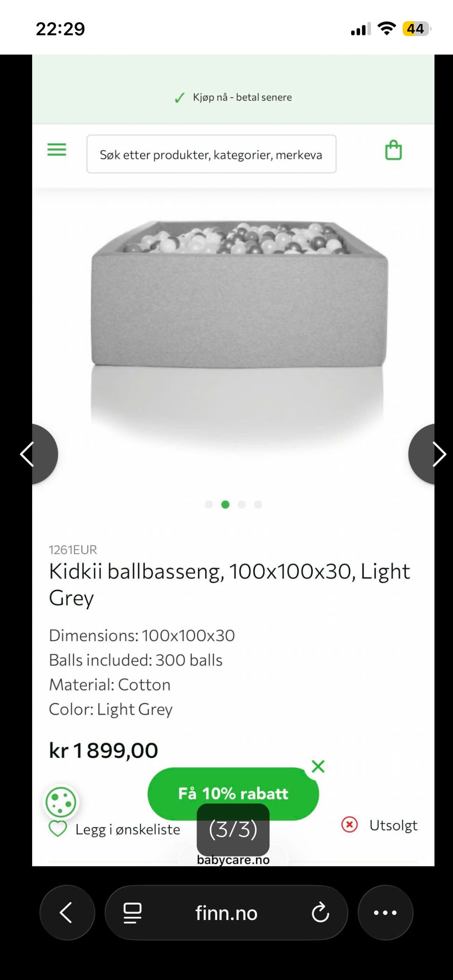The height and width of the screenshot is (980, 453).
Task: Tap the browser back arrow
Action: pyautogui.click(x=67, y=913)
